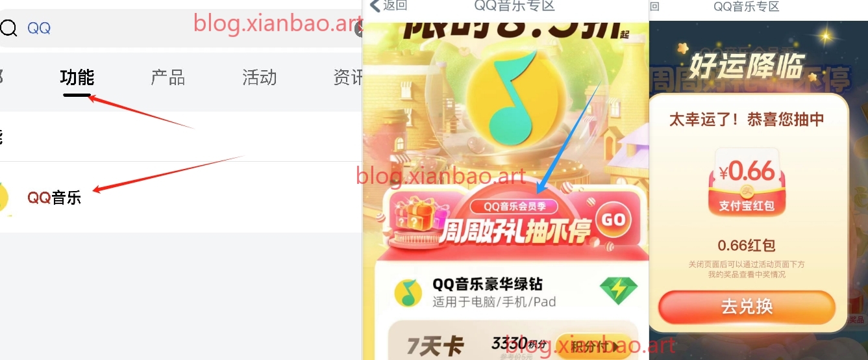Image resolution: width=868 pixels, height=360 pixels.
Task: Tap the green diamond 绿钻 icon
Action: coord(618,291)
